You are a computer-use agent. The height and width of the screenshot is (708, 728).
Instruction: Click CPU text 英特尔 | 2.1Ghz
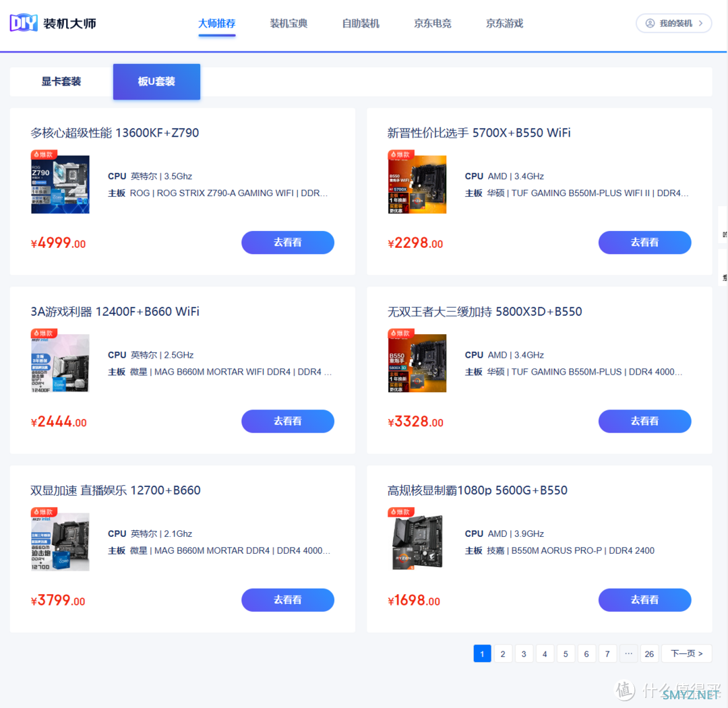[161, 534]
